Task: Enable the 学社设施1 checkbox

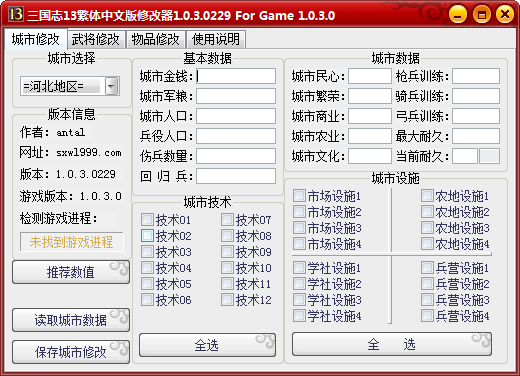Action: pos(299,268)
